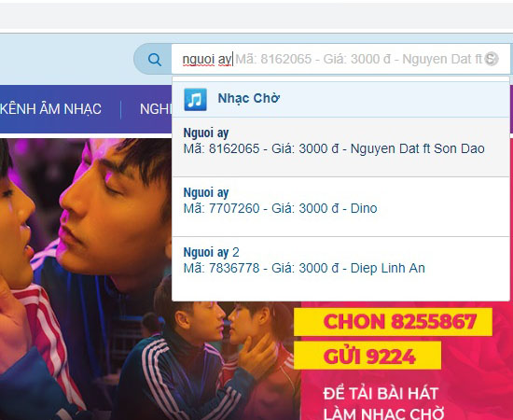Click the 'Mã: 7707260' suggestion detail text

(x=280, y=208)
